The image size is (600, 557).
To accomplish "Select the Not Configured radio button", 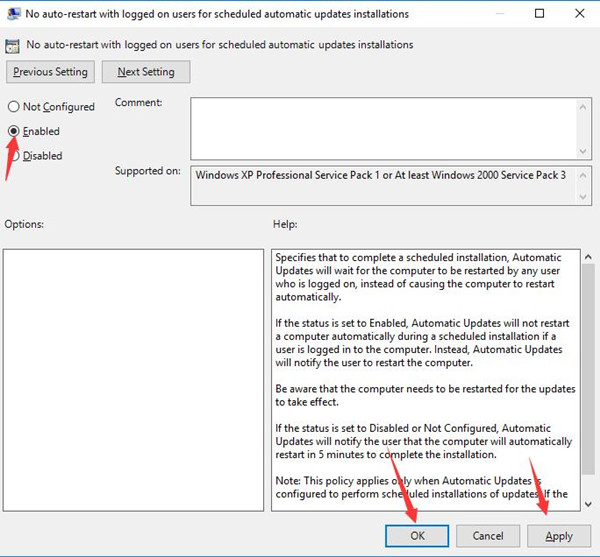I will [13, 106].
